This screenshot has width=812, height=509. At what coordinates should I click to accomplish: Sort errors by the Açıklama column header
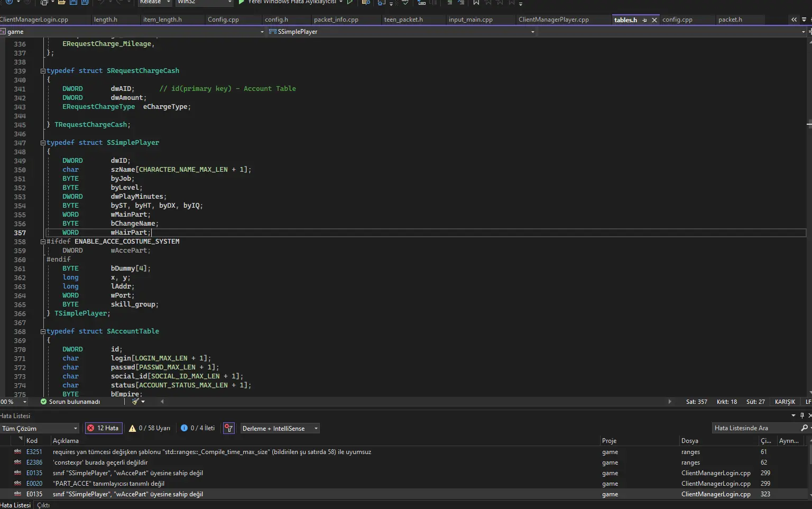pyautogui.click(x=325, y=441)
